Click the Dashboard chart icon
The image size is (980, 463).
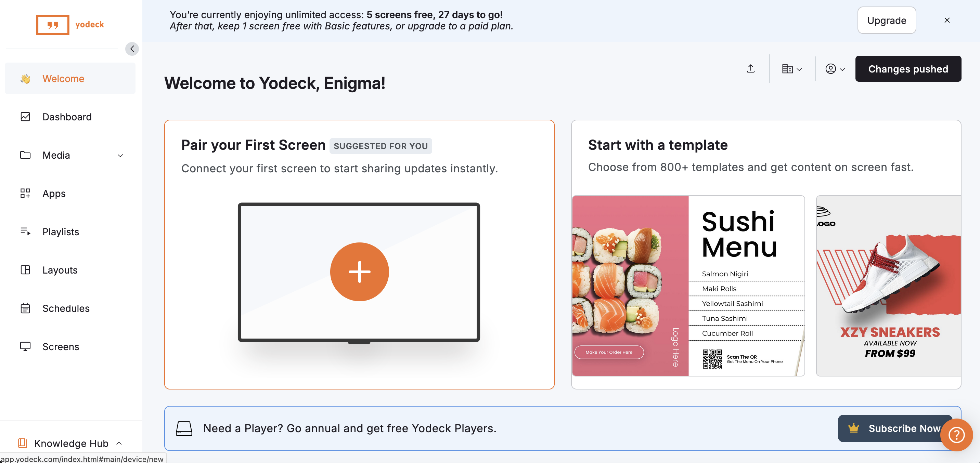pos(25,117)
